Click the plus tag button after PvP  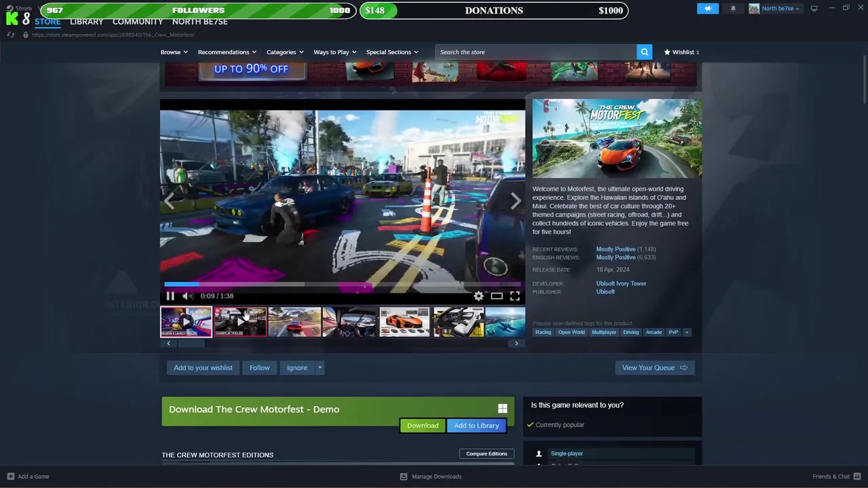[x=687, y=332]
